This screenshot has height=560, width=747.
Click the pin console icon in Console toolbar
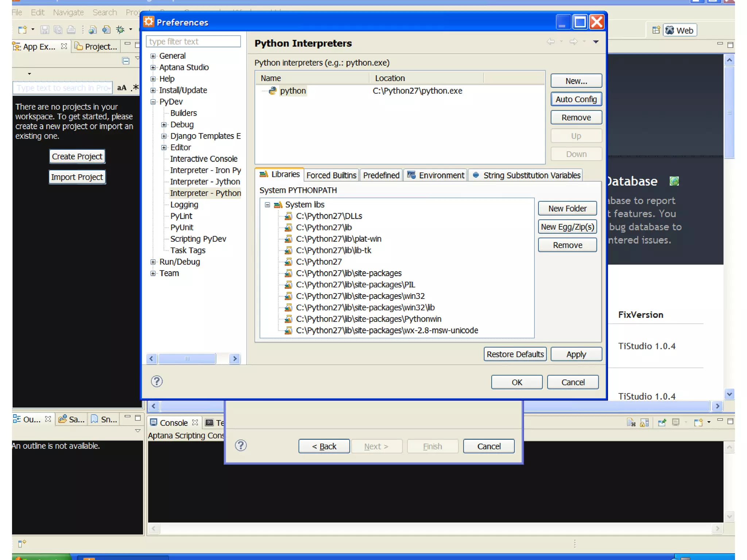point(662,423)
